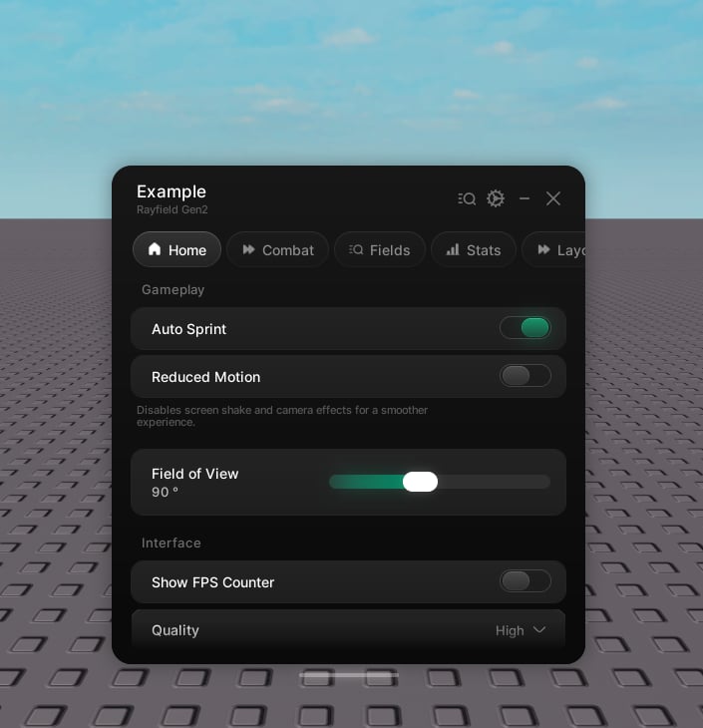Turn on Show FPS Counter
Image resolution: width=703 pixels, height=728 pixels.
tap(526, 580)
